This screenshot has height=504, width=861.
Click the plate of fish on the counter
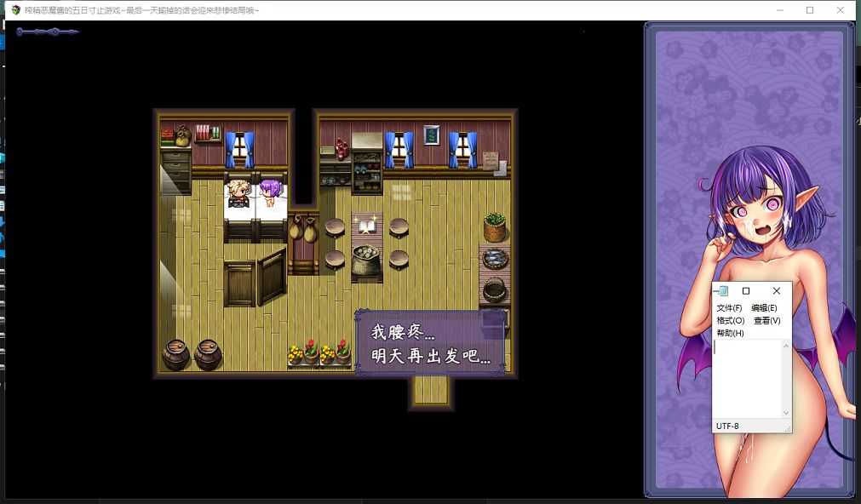point(495,259)
